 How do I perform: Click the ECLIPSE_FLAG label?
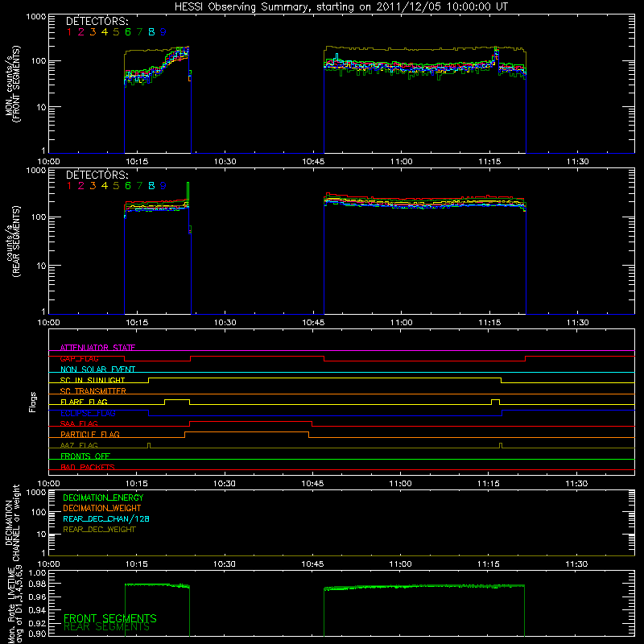coord(88,413)
